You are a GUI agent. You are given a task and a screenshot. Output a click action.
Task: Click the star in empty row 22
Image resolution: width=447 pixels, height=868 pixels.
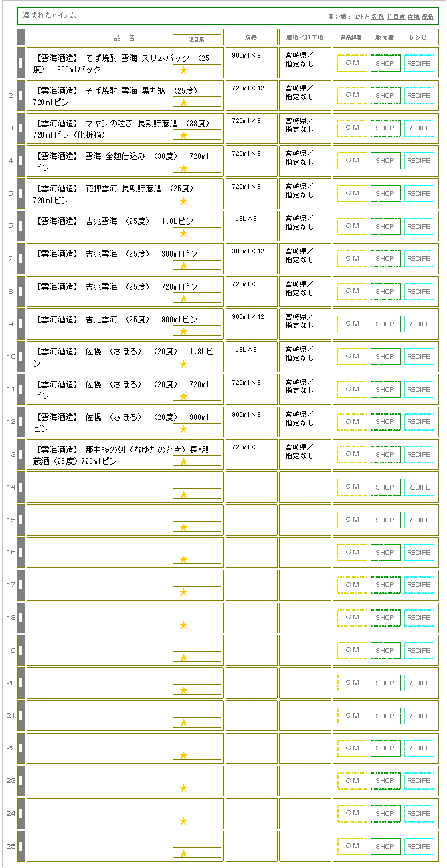click(183, 755)
